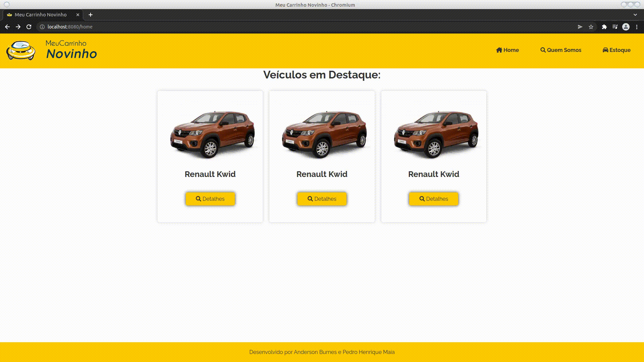Open a new tab with plus button
Screen dimensions: 644x362
(x=91, y=15)
